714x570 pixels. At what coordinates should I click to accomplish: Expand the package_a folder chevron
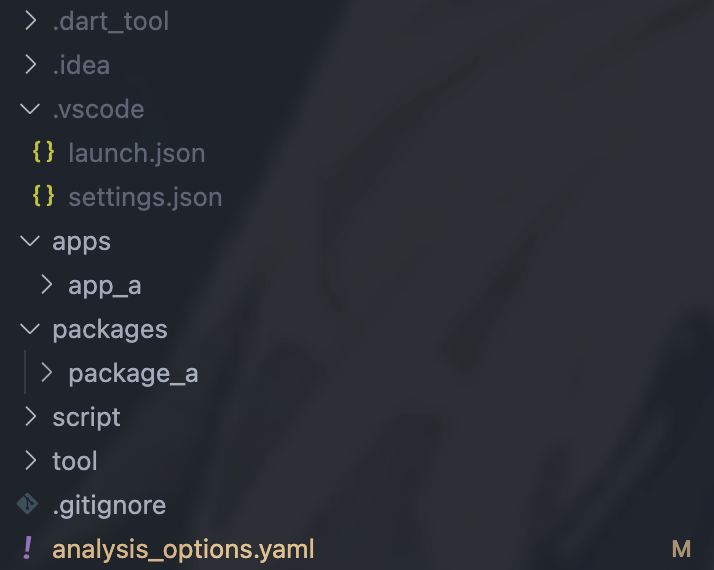pos(46,373)
